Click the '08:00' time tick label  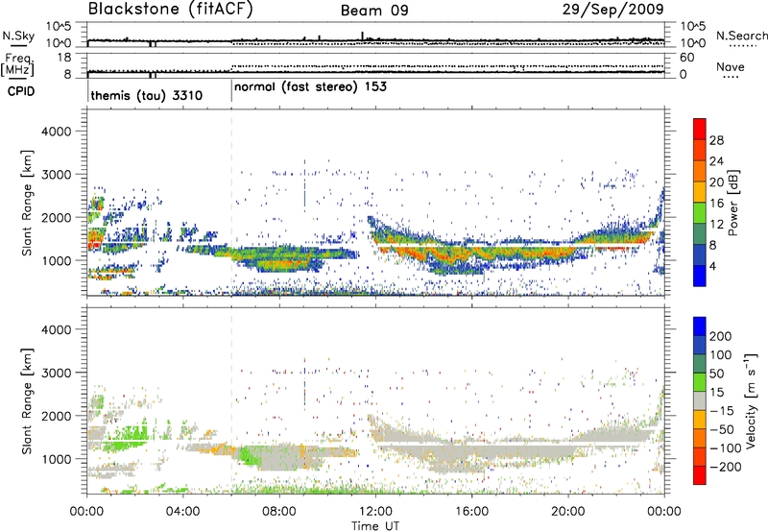pyautogui.click(x=279, y=512)
